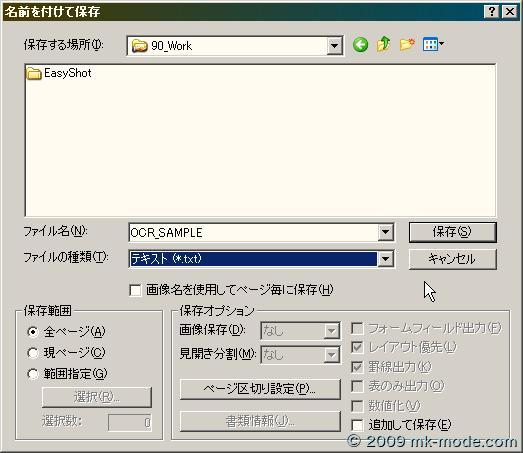Click the 選択数 number field
Screen dimensions: 523x453
(x=130, y=423)
